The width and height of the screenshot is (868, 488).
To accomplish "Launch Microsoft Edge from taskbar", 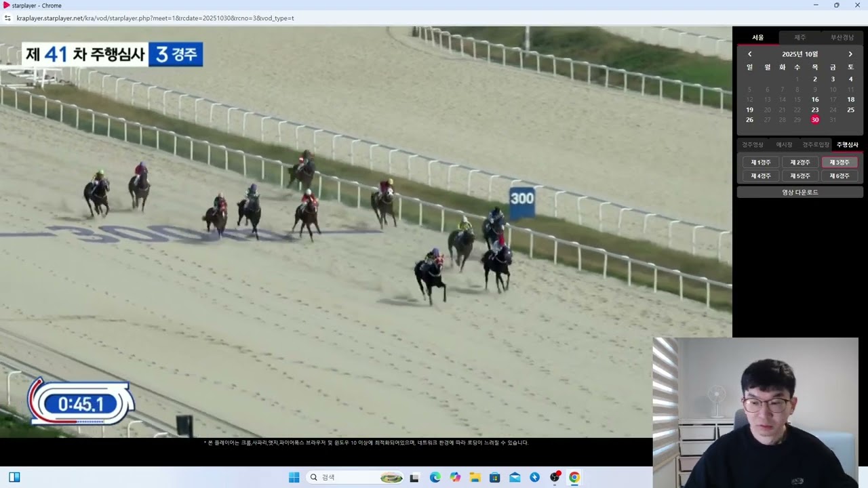I will coord(435,477).
